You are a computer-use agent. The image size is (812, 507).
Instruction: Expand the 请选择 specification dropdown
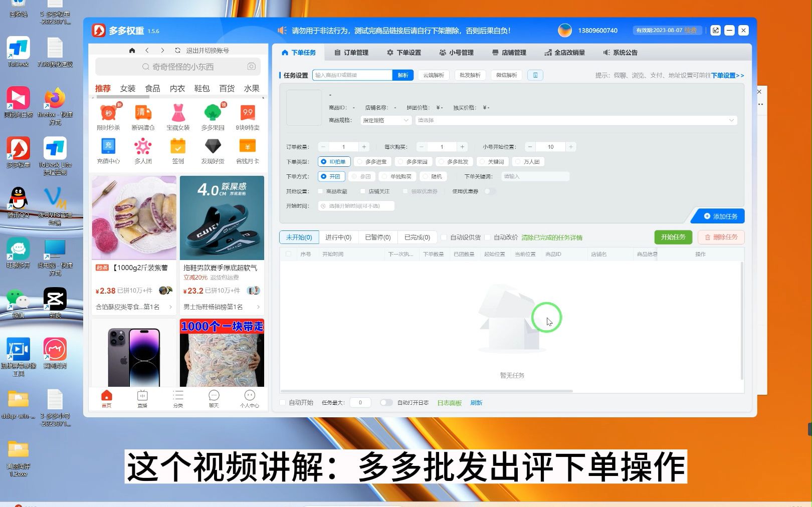pyautogui.click(x=576, y=120)
